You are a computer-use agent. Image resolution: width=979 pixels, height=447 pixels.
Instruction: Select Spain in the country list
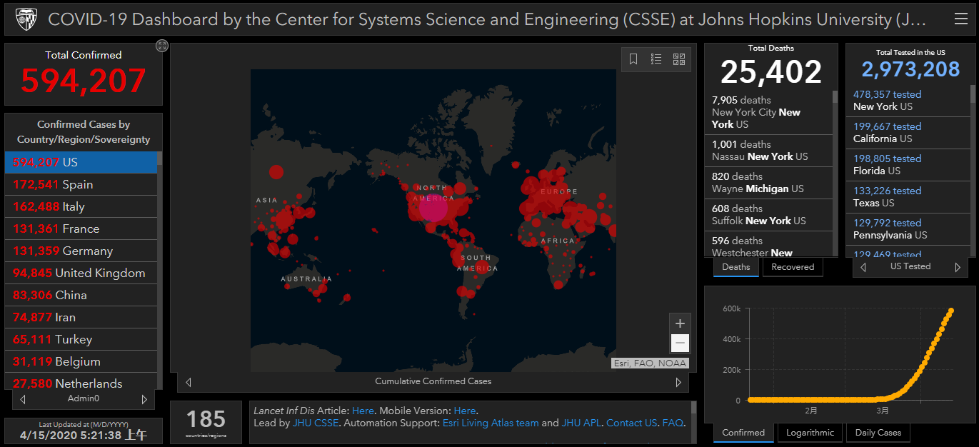(80, 185)
